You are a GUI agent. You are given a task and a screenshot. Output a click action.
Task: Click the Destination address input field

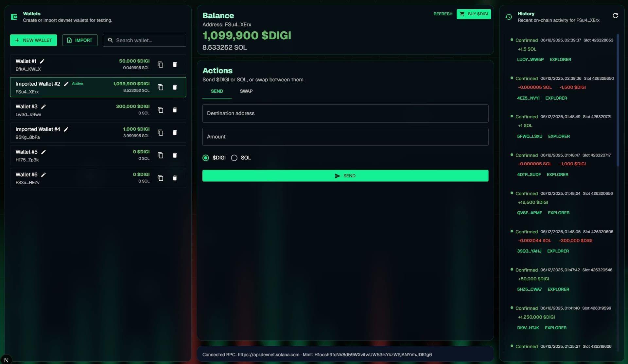(x=345, y=113)
